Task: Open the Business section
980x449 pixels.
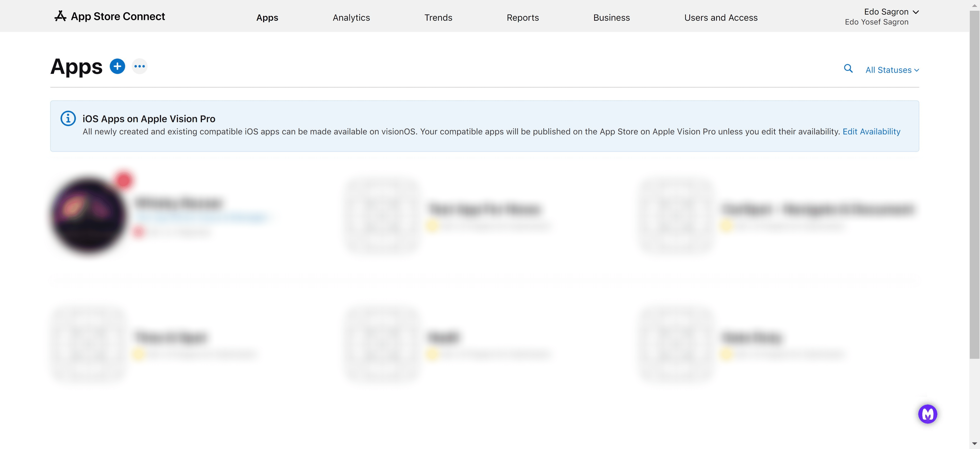Action: [611, 18]
